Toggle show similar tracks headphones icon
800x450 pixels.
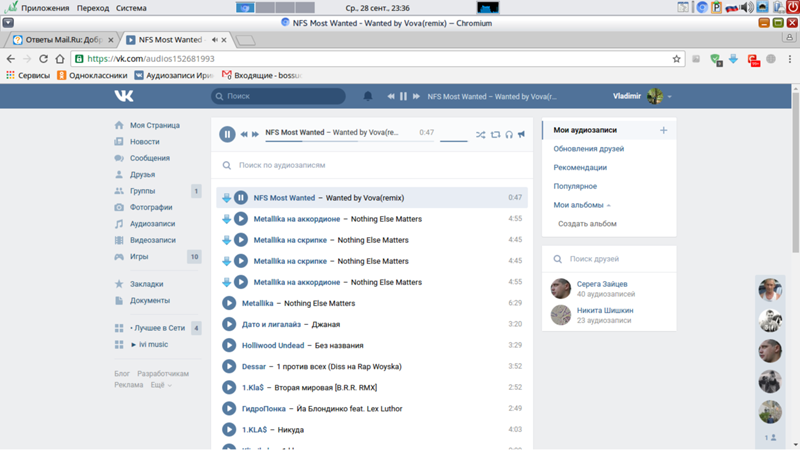[509, 135]
